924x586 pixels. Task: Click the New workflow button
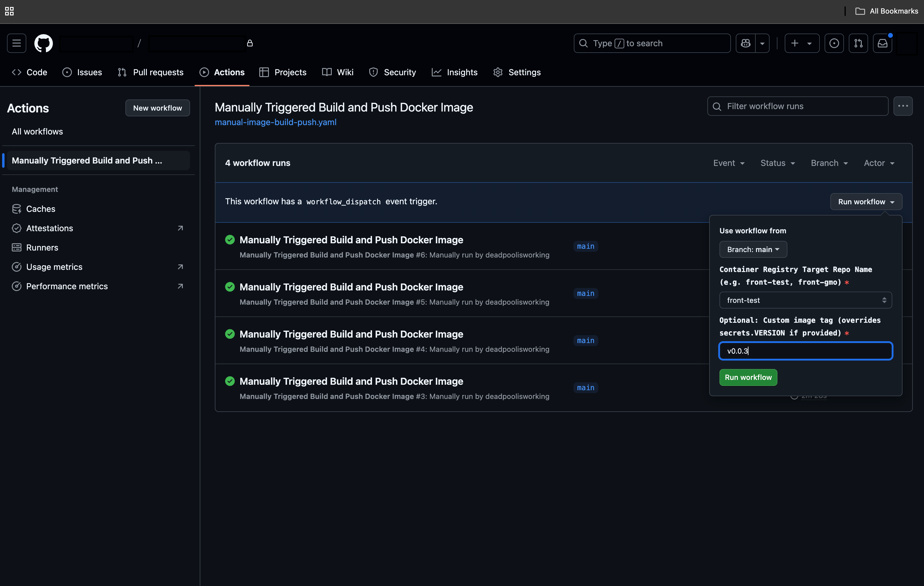(157, 108)
